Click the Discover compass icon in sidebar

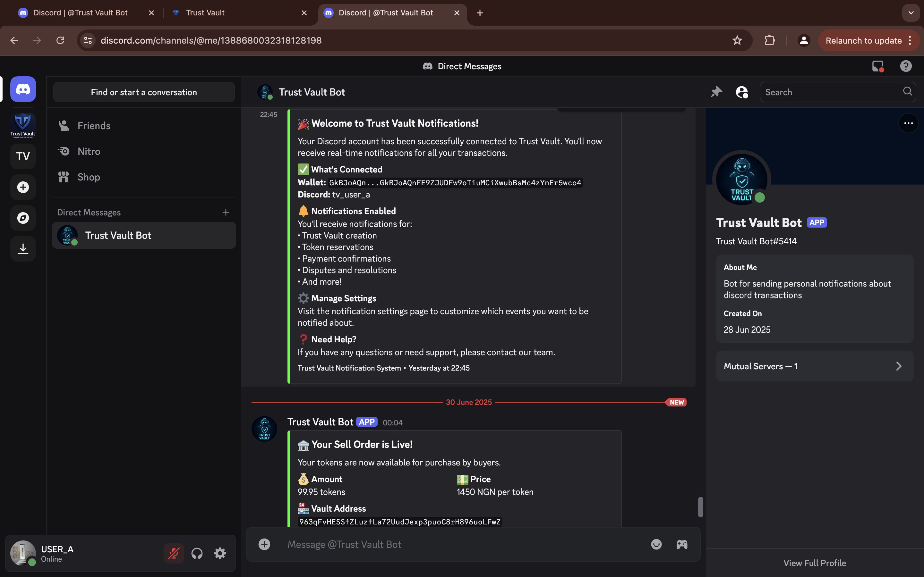23,218
